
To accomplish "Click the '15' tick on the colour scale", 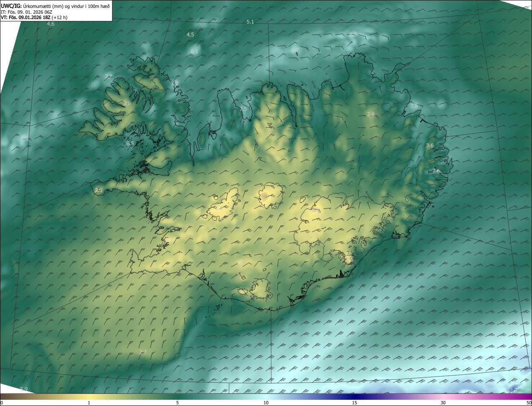I will [355, 403].
